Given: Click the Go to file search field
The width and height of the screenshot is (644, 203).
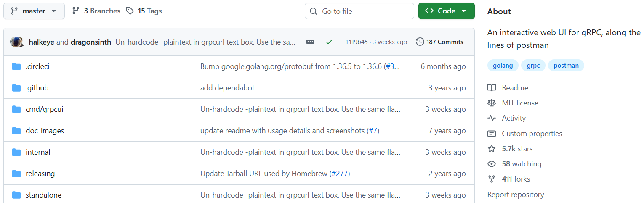Looking at the screenshot, I should pyautogui.click(x=359, y=11).
